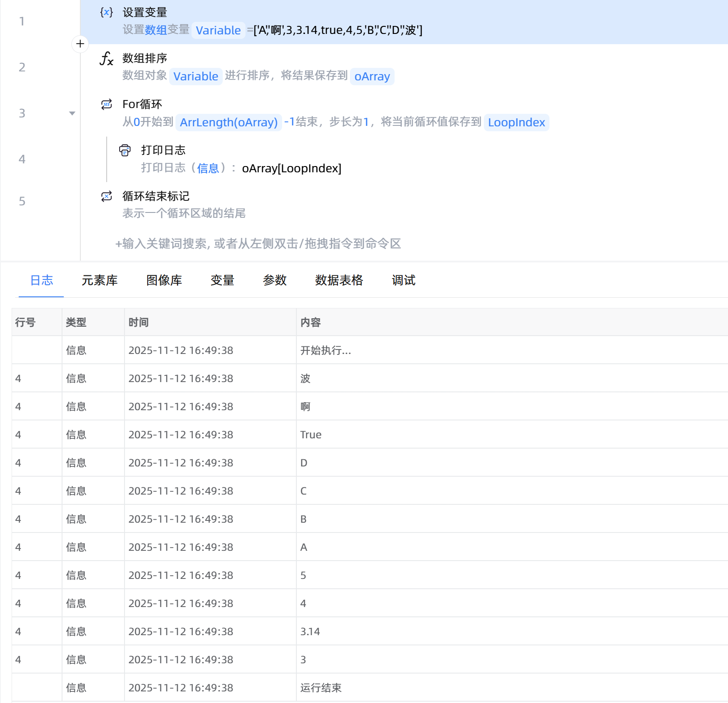The height and width of the screenshot is (703, 728).
Task: Click the set variable {x} icon
Action: (106, 12)
